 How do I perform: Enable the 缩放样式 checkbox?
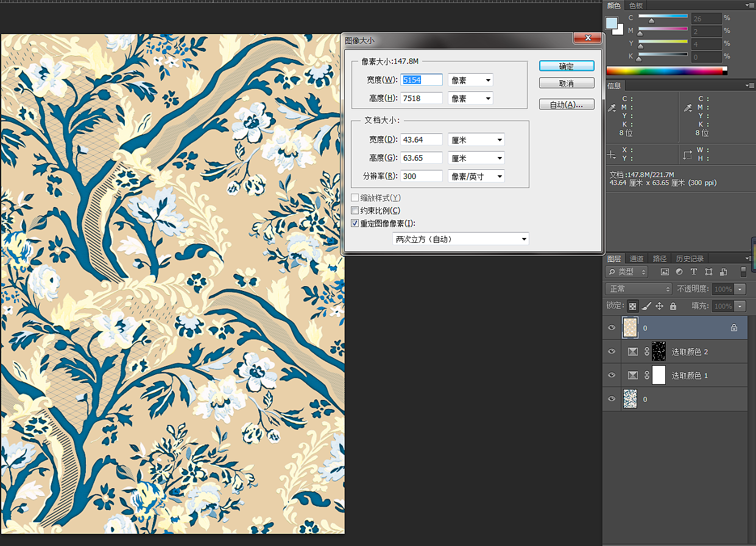(355, 198)
